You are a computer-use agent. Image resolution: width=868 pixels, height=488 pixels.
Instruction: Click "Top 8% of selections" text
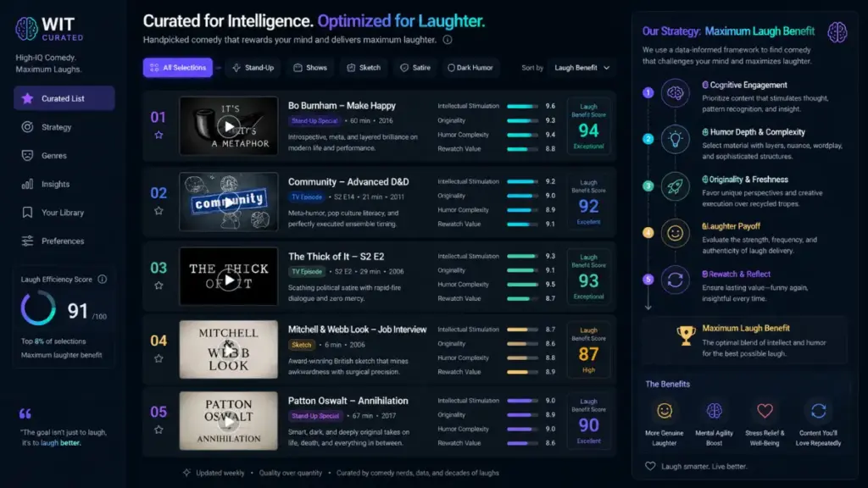53,341
